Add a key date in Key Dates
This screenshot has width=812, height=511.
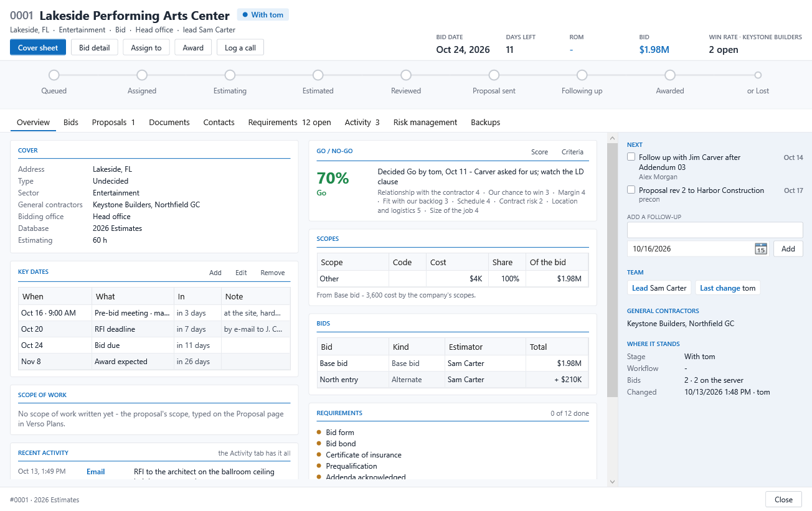point(215,273)
